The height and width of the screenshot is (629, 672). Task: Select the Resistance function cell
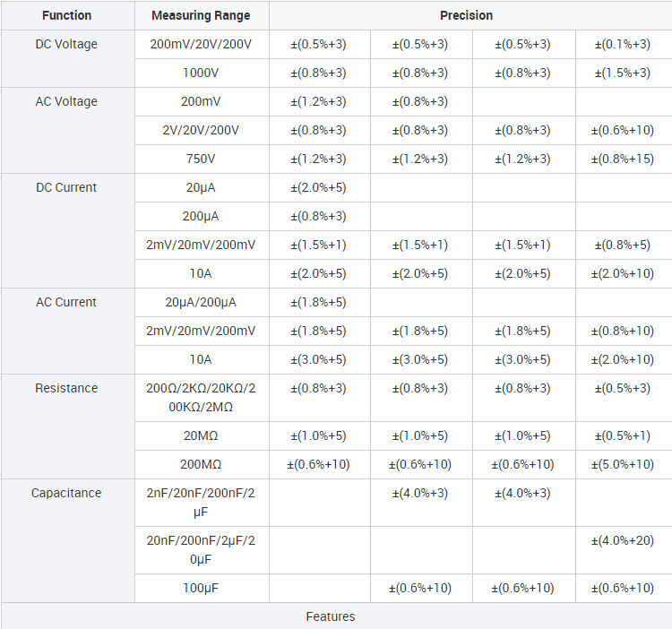67,388
